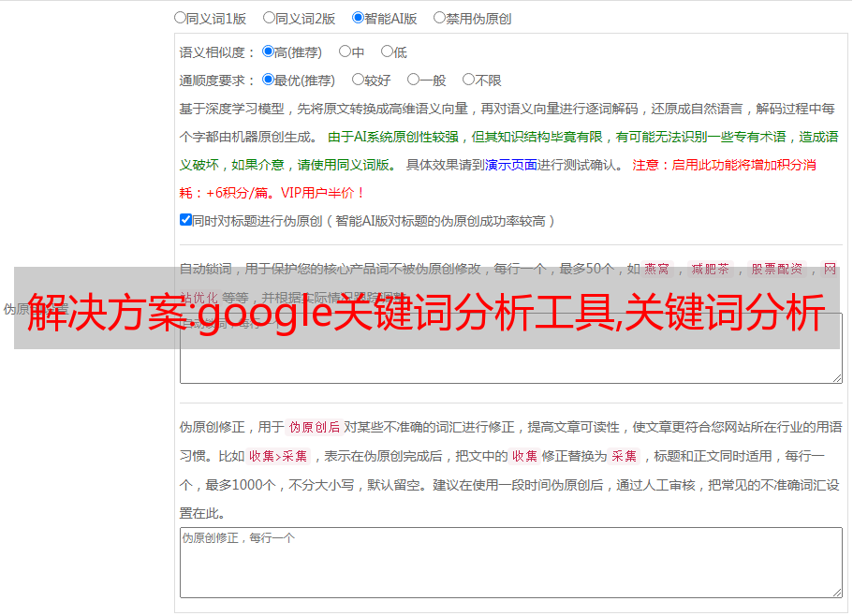Select the 同义词1版 radio option
This screenshot has height=616, width=853.
click(180, 18)
